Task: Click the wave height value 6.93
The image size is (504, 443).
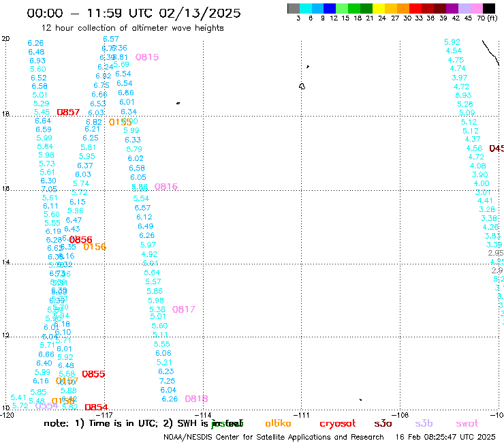Action: click(37, 61)
